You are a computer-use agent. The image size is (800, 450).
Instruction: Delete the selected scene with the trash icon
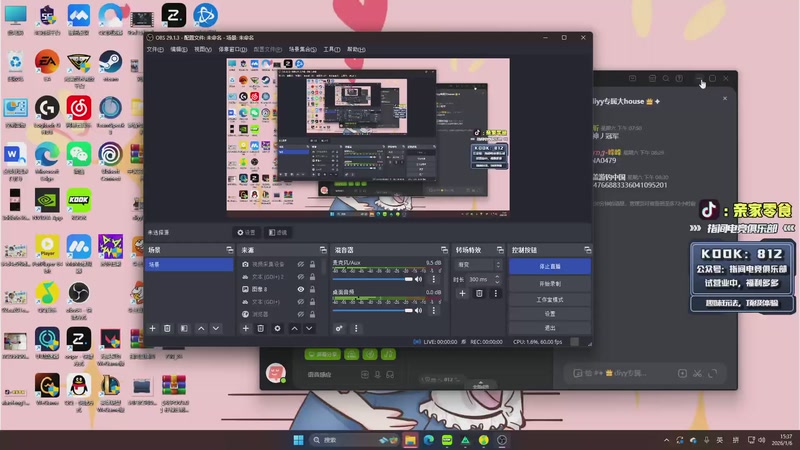click(x=167, y=329)
